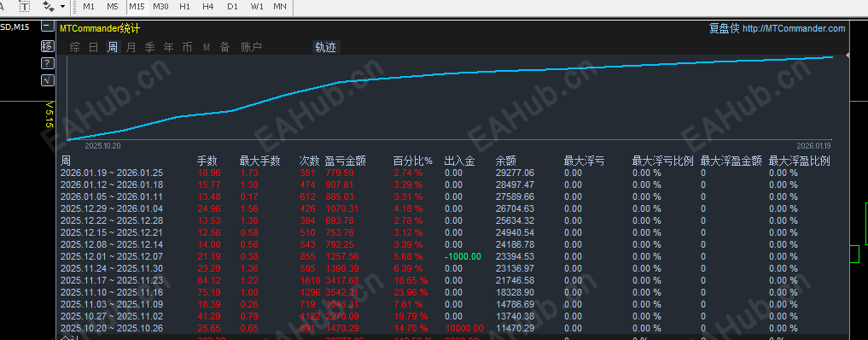Click the 盈亏金额 column header

pyautogui.click(x=346, y=161)
